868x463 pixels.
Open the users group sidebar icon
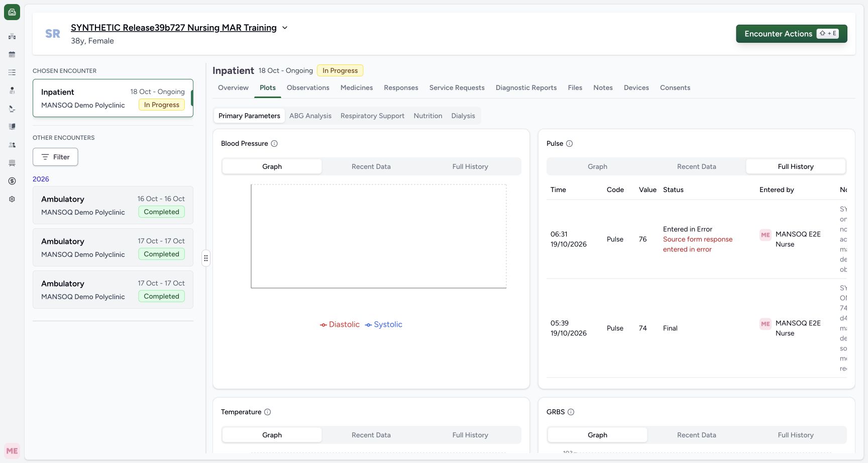pyautogui.click(x=12, y=145)
